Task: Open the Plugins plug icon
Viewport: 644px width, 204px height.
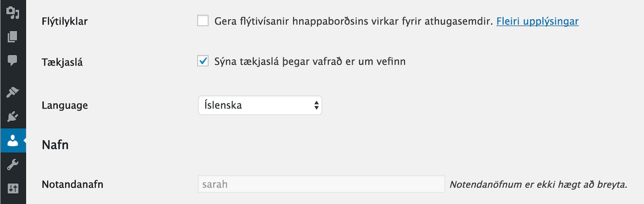Action: [x=13, y=116]
